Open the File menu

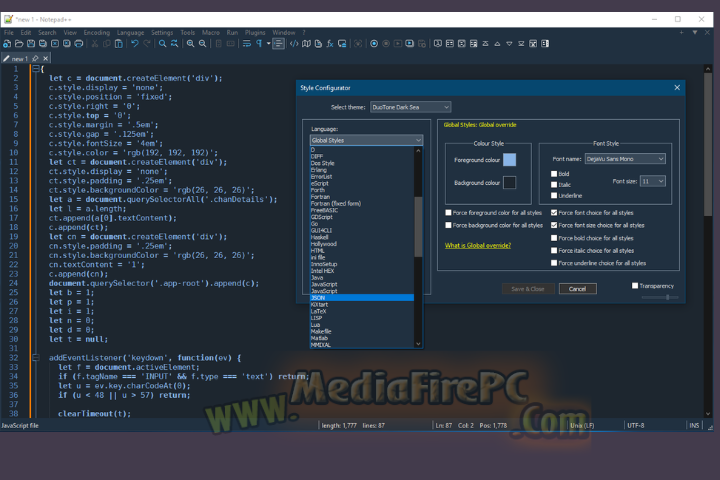click(x=9, y=33)
